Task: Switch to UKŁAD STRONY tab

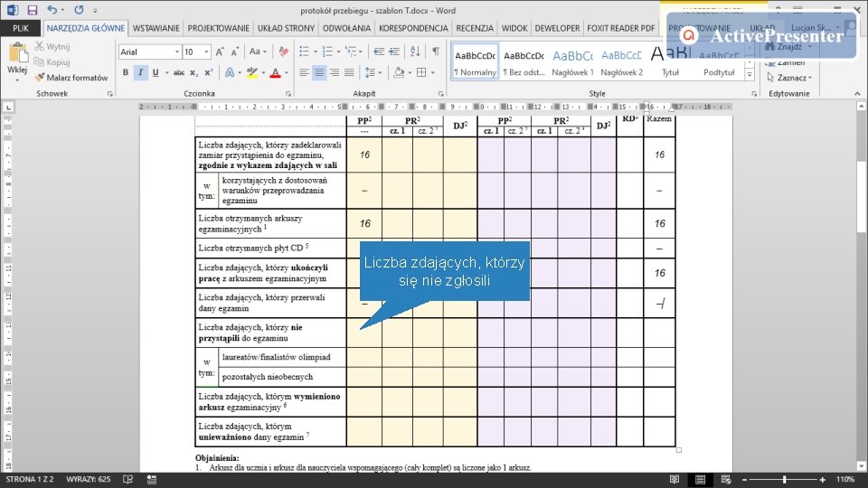Action: coord(287,28)
